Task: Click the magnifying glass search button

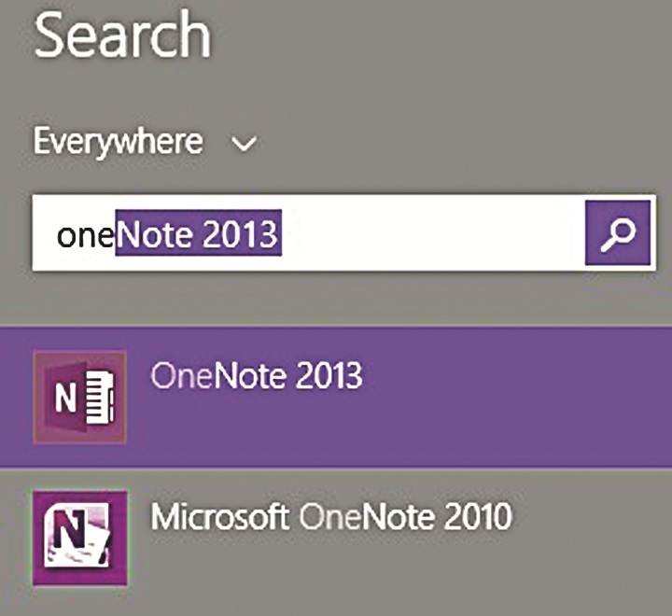Action: click(x=616, y=234)
